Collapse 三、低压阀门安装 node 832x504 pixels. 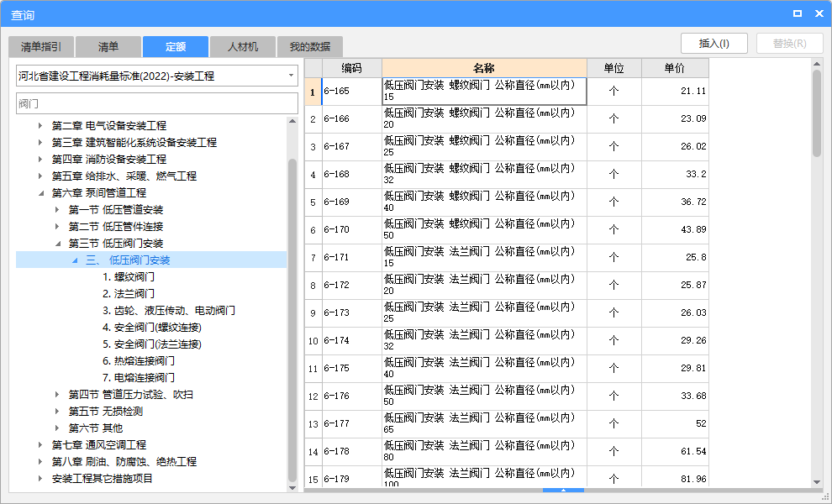click(x=74, y=260)
